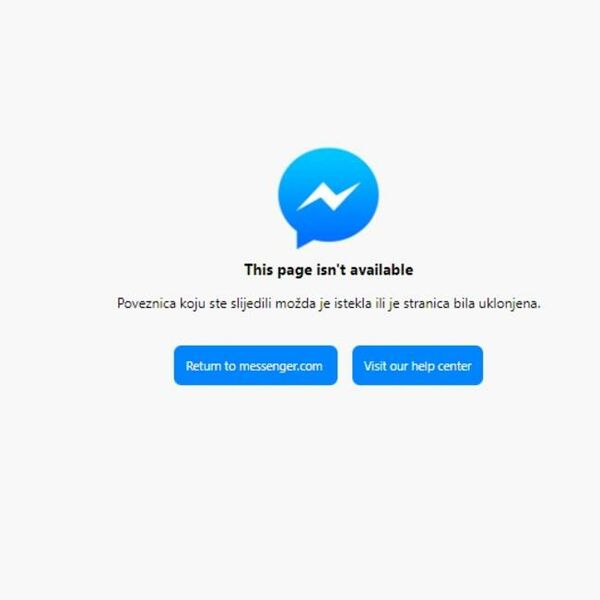
Task: Click the word "This" in the heading
Action: coord(258,270)
